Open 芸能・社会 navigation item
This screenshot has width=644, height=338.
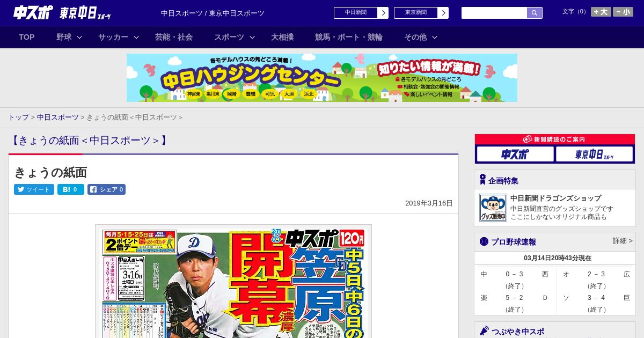(174, 37)
